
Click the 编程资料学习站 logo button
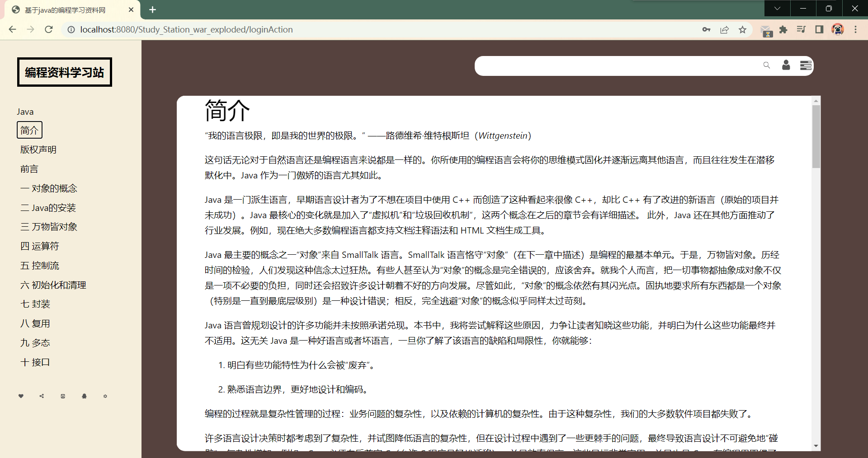[65, 72]
